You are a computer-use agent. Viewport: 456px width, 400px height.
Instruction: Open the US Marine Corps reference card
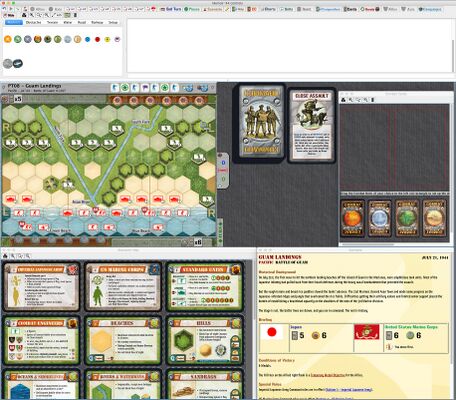[123, 287]
